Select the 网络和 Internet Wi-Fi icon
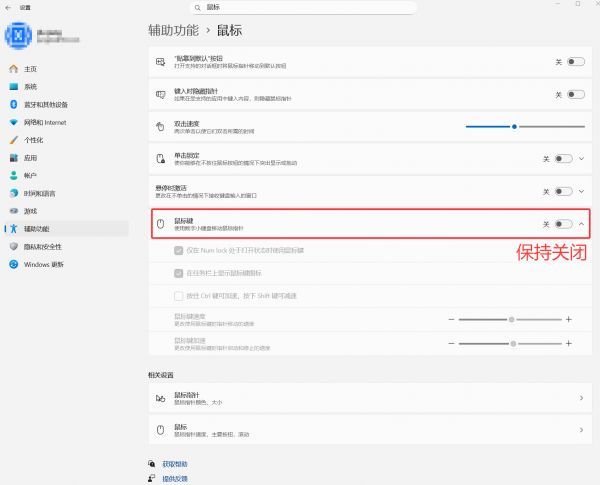The image size is (600, 485). (x=14, y=122)
